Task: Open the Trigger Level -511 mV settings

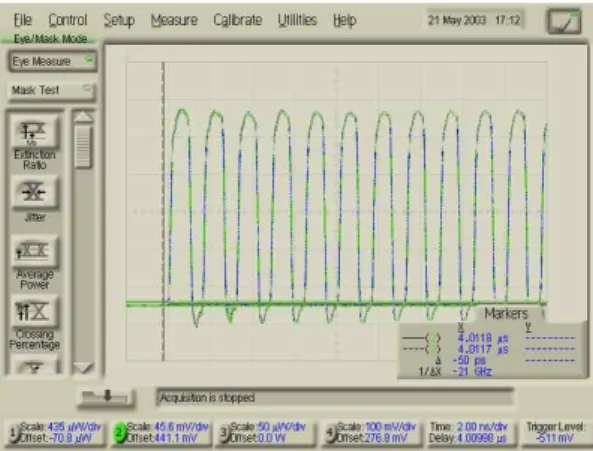Action: pos(556,433)
